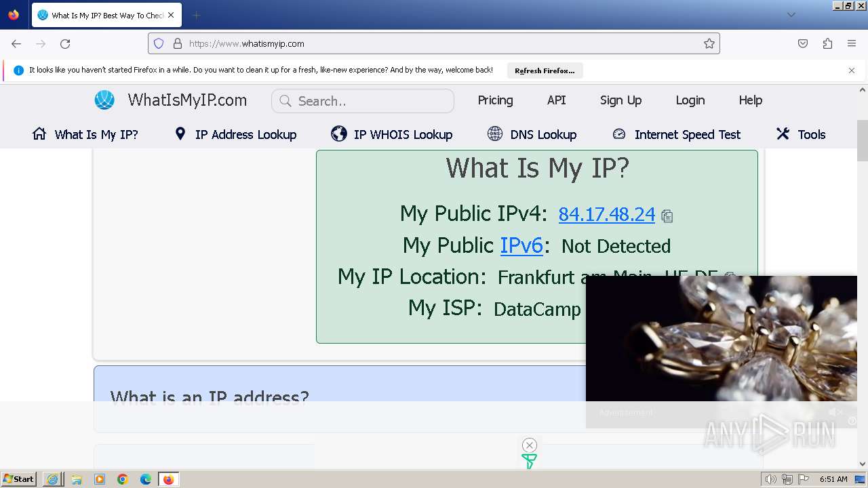Image resolution: width=868 pixels, height=488 pixels.
Task: Click the WhatIsMyIP.com globe logo
Action: [x=104, y=100]
